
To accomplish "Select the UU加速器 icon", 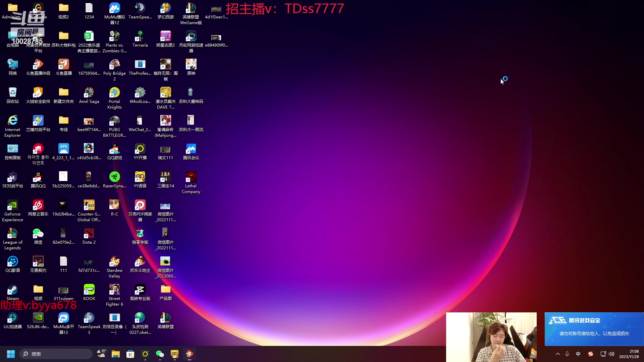I will 12,320.
